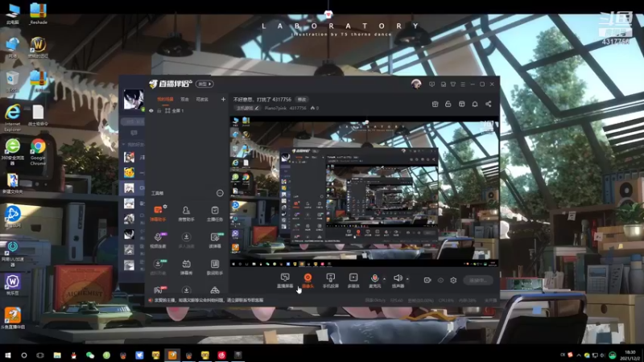
Task: Edit the 主机游戏 category tag
Action: pyautogui.click(x=248, y=108)
